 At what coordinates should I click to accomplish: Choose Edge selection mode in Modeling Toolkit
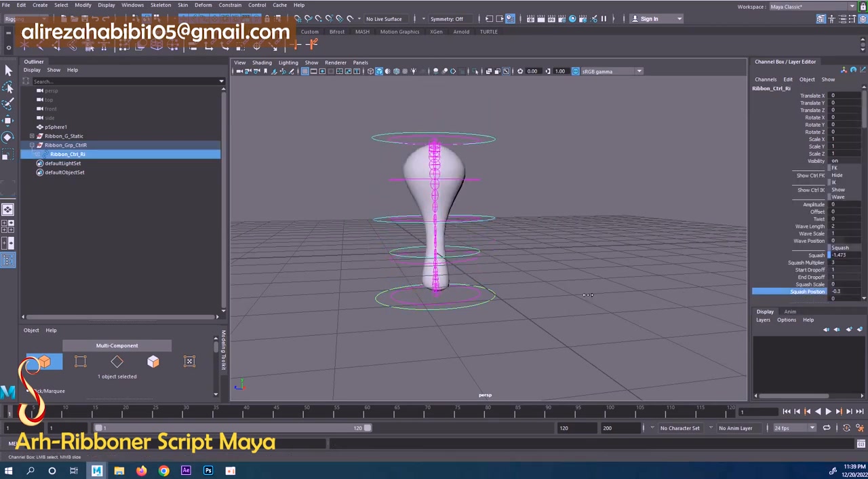coord(117,362)
